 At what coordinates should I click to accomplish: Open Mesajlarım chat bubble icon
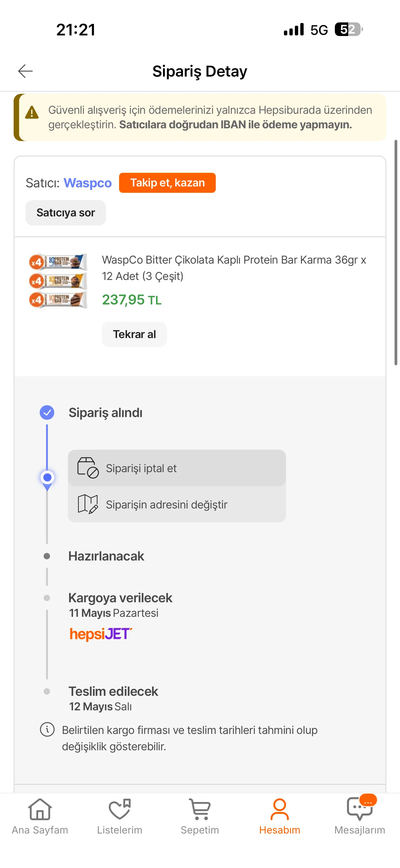tap(360, 809)
